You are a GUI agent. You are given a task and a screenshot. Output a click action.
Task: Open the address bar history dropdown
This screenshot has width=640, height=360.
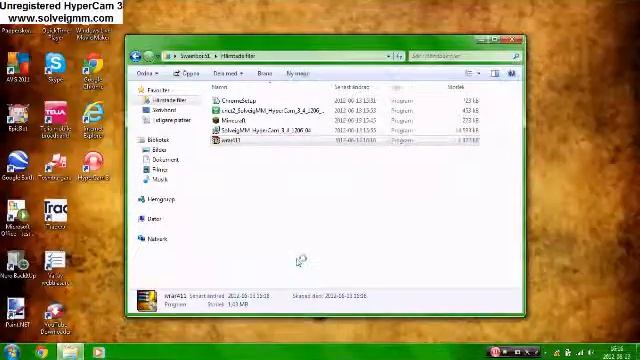tap(389, 56)
